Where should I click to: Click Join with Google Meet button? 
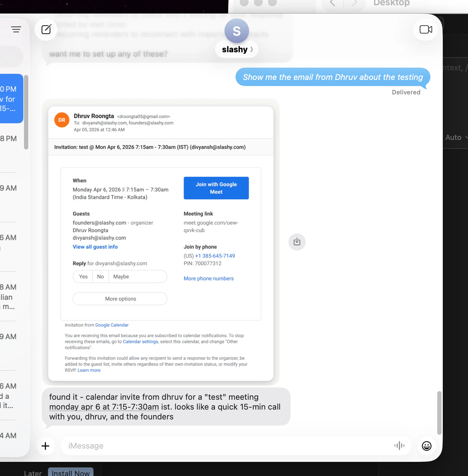[216, 188]
